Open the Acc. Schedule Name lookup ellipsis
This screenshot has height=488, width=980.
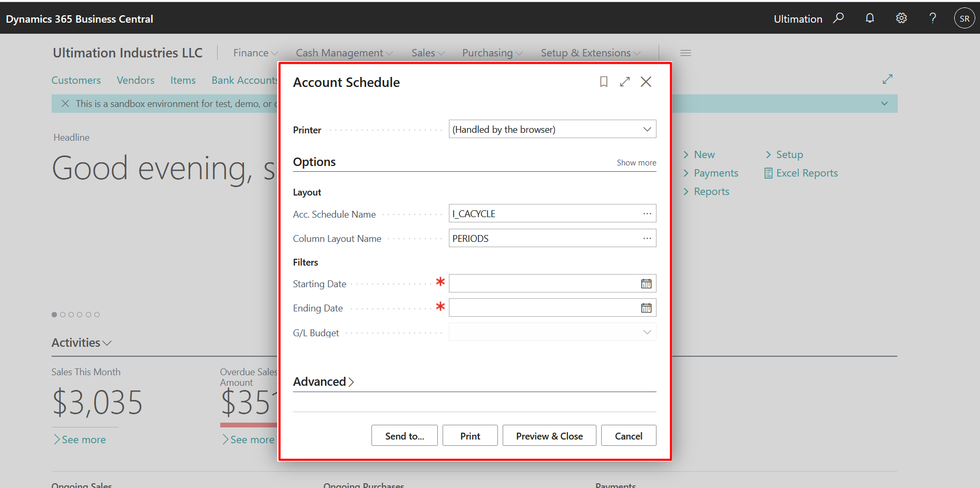click(x=647, y=213)
